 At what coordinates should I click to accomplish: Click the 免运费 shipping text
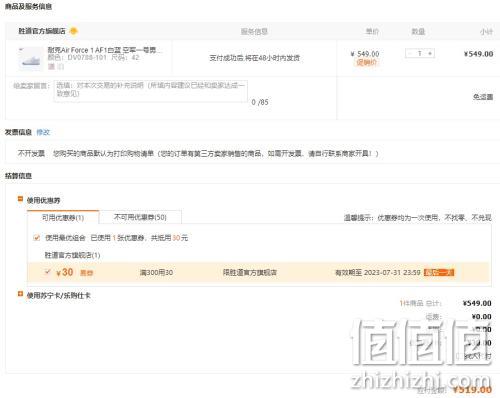tap(483, 97)
